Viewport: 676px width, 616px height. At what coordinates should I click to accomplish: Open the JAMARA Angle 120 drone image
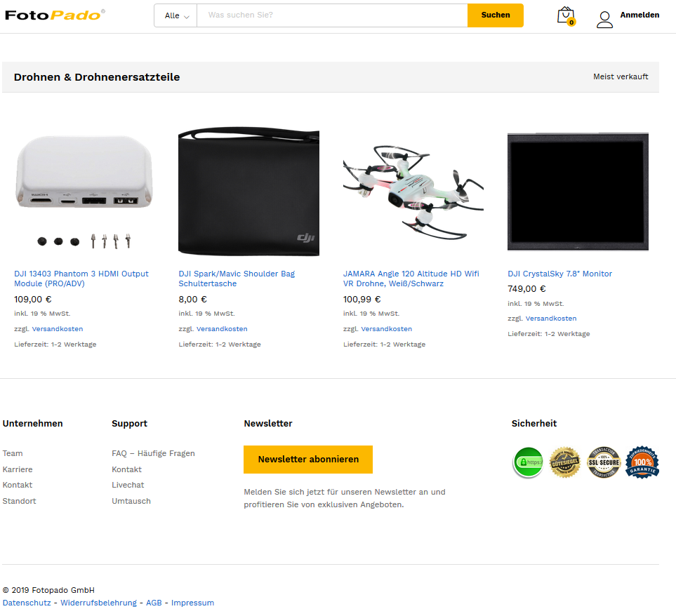click(x=413, y=192)
